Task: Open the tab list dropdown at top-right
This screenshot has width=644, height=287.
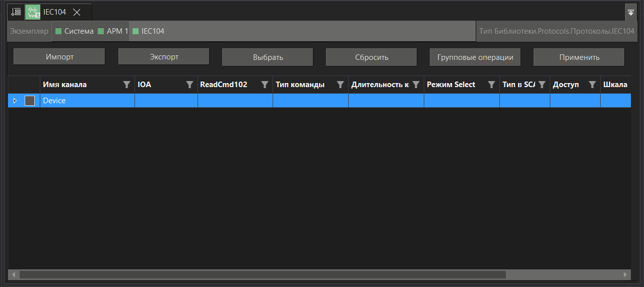Action: coord(630,12)
